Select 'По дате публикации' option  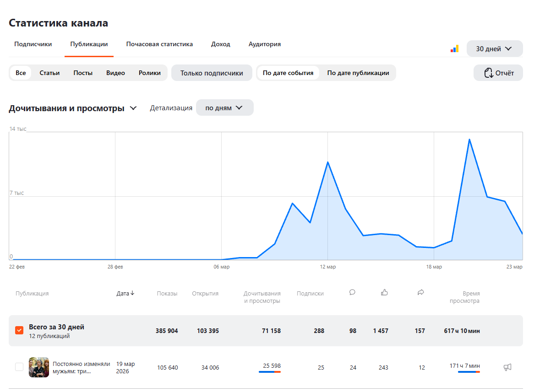(358, 73)
